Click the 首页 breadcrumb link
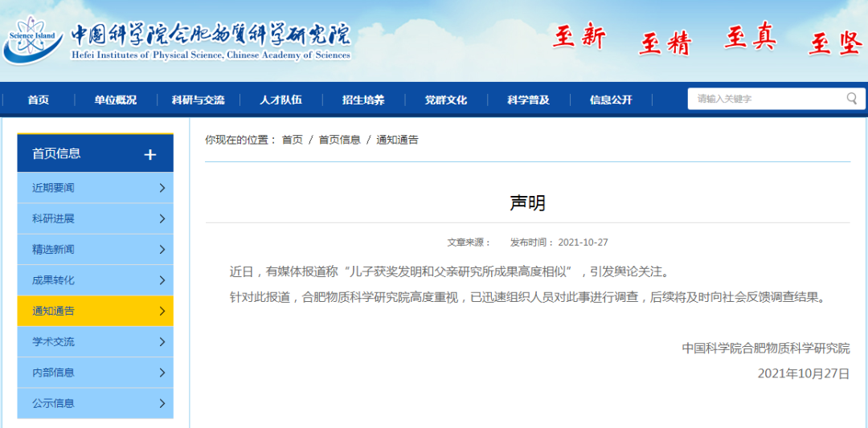The image size is (868, 428). [292, 140]
